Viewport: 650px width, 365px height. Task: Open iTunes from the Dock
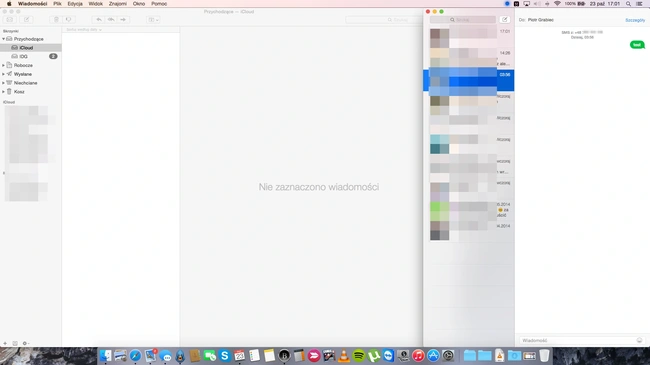tap(418, 355)
